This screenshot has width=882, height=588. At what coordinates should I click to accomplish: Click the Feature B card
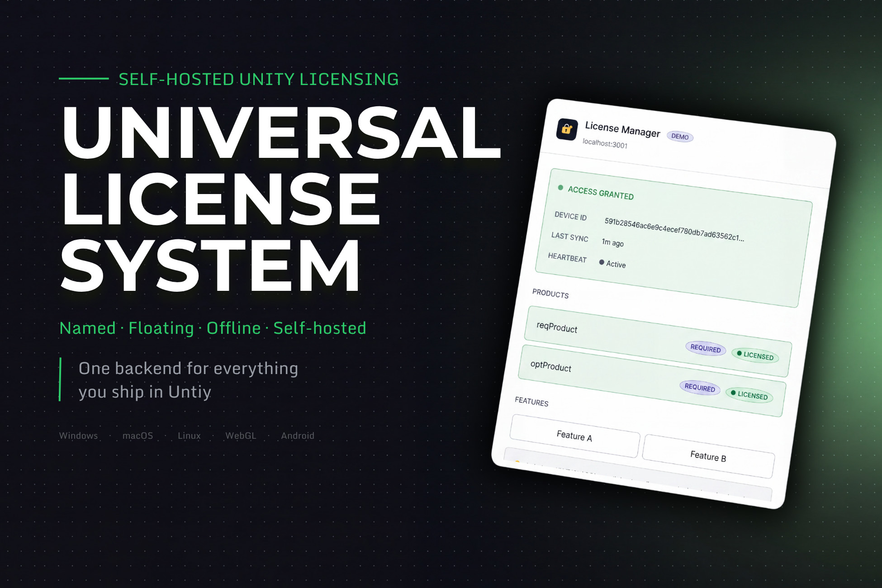(x=708, y=456)
